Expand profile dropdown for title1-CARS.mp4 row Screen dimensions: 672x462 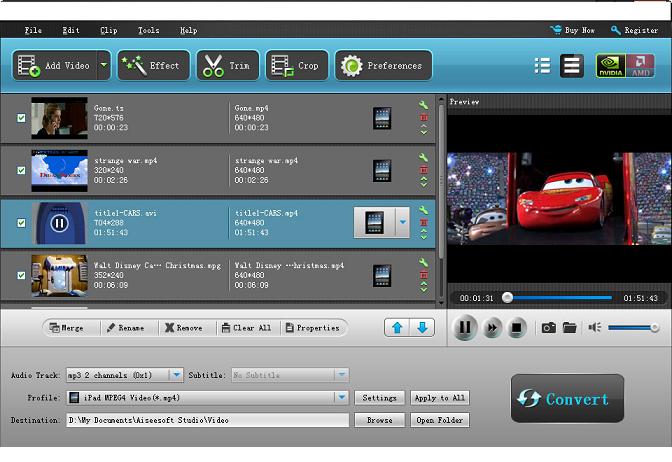coord(402,222)
